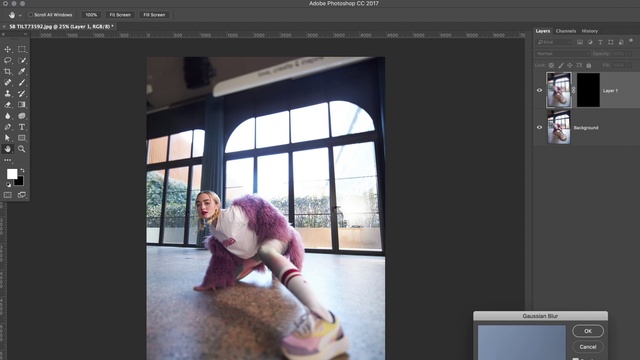Viewport: 640px width, 360px height.
Task: Filter layers by pixel layers
Action: [580, 42]
